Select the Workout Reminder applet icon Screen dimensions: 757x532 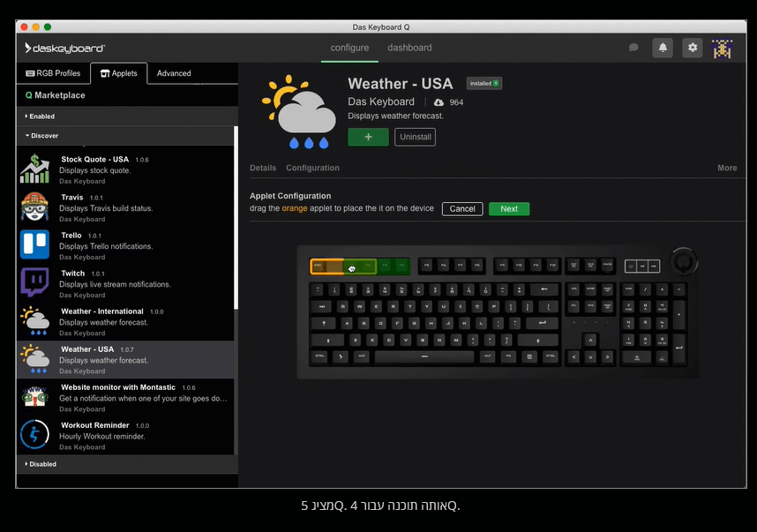click(34, 434)
